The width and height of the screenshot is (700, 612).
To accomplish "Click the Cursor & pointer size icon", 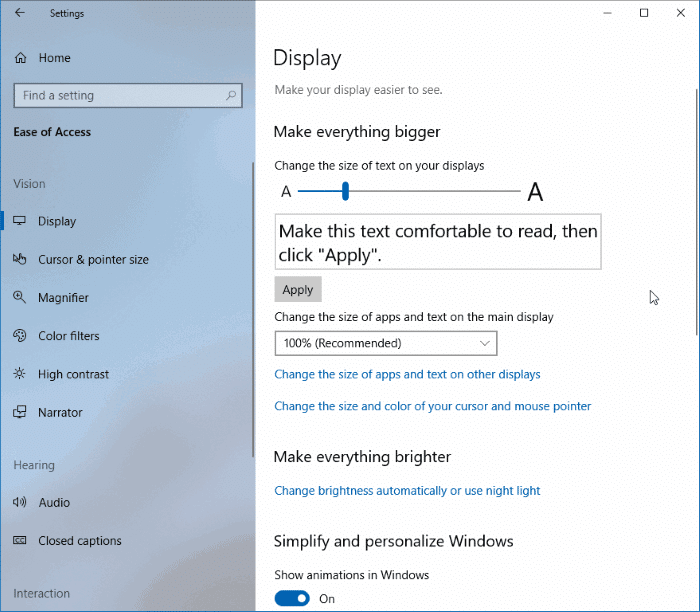I will (x=20, y=259).
